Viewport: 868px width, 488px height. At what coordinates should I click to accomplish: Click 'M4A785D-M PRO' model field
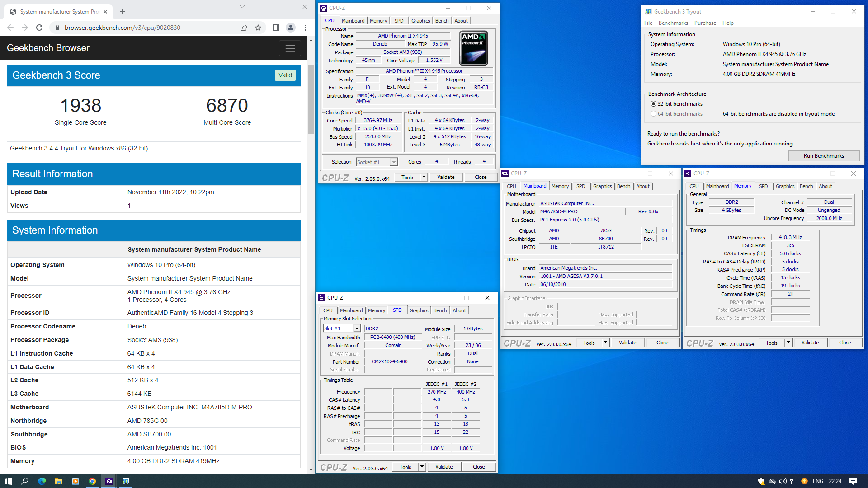(x=581, y=211)
